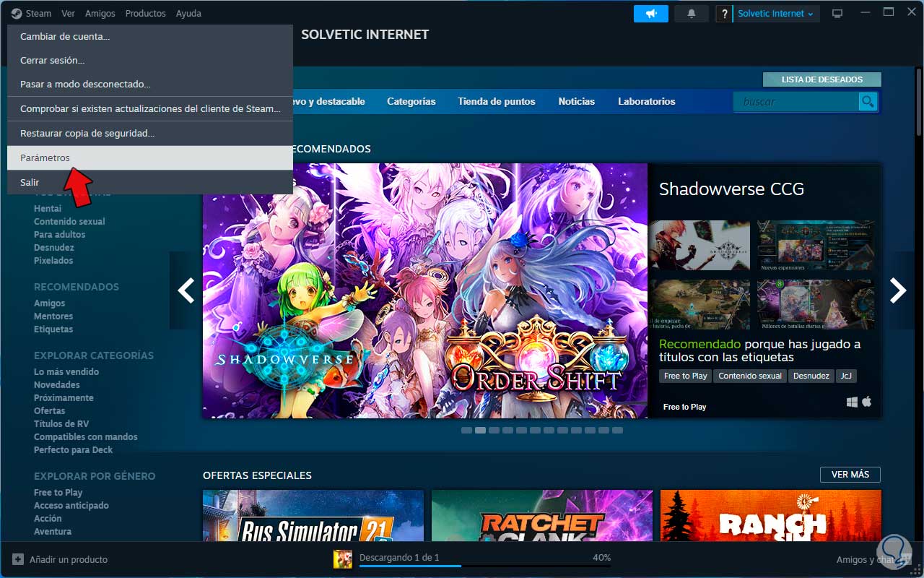The width and height of the screenshot is (924, 578).
Task: Open Títulos de RV link
Action: click(x=61, y=424)
